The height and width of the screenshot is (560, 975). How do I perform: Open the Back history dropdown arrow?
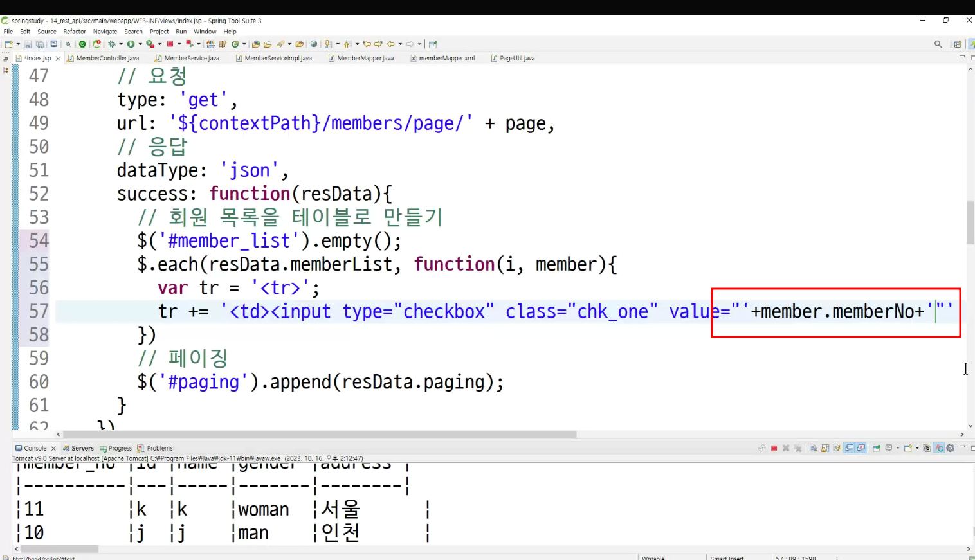(x=400, y=44)
